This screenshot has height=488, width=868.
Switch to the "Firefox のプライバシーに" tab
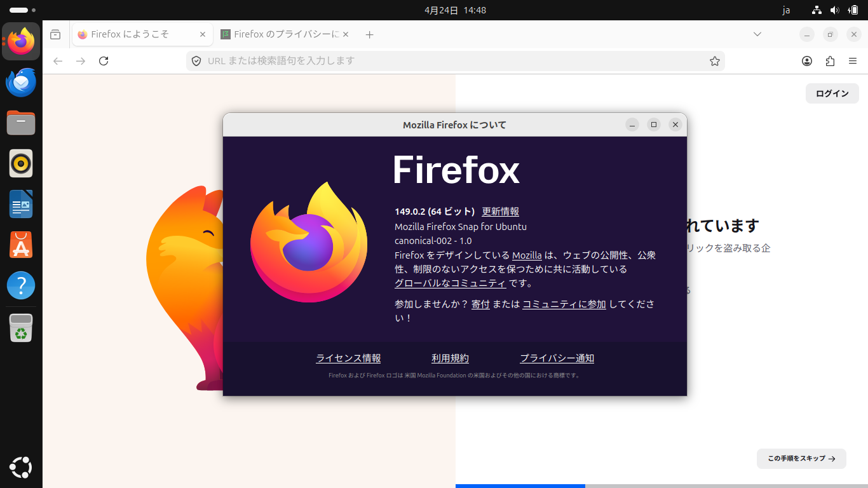[285, 34]
